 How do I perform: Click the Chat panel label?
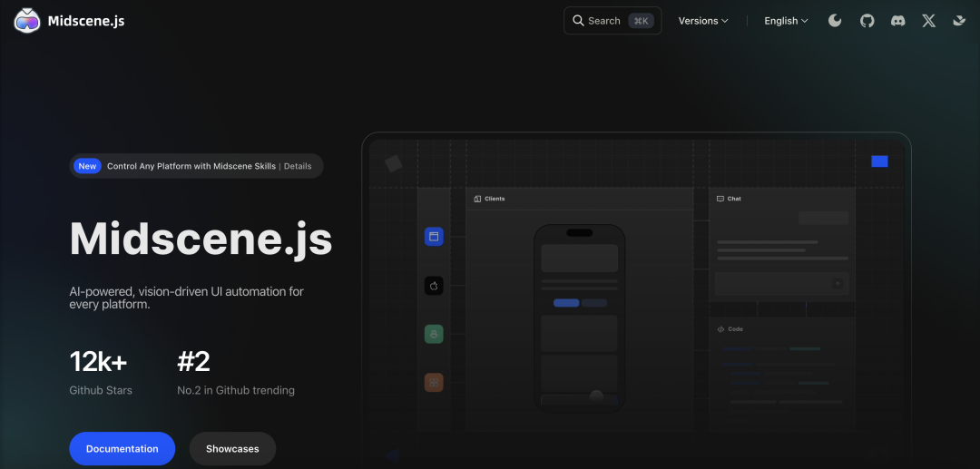729,199
